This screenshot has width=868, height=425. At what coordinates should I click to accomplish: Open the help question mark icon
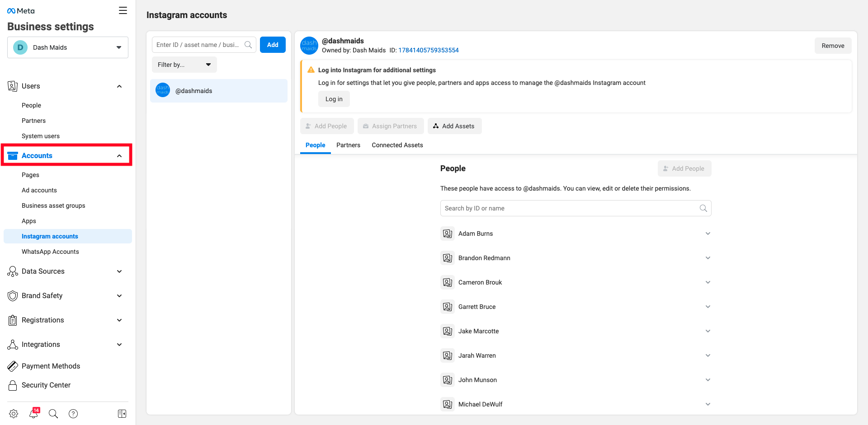point(73,414)
